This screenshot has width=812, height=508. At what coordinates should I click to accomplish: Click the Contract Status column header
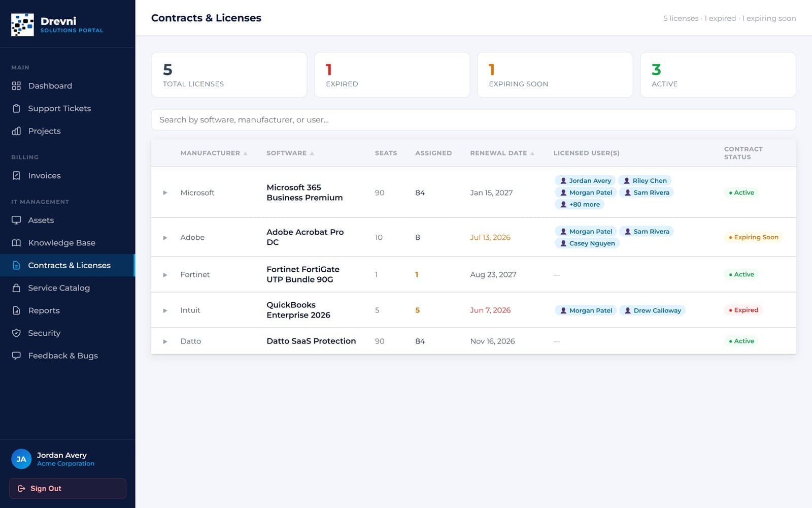point(743,153)
